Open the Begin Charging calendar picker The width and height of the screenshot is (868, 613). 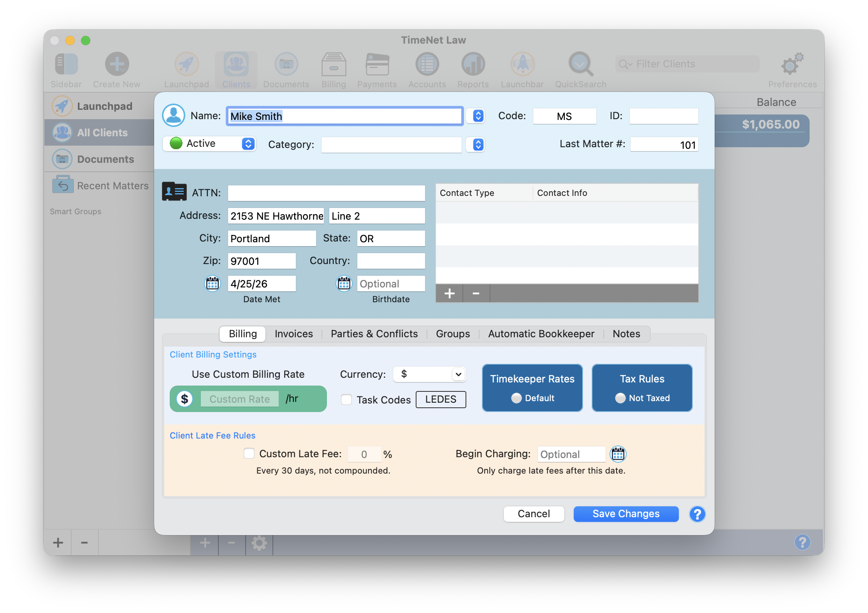tap(618, 454)
